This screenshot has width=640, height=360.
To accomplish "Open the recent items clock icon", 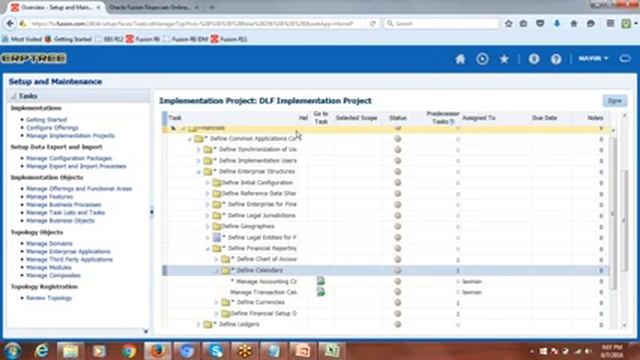I will pyautogui.click(x=482, y=59).
